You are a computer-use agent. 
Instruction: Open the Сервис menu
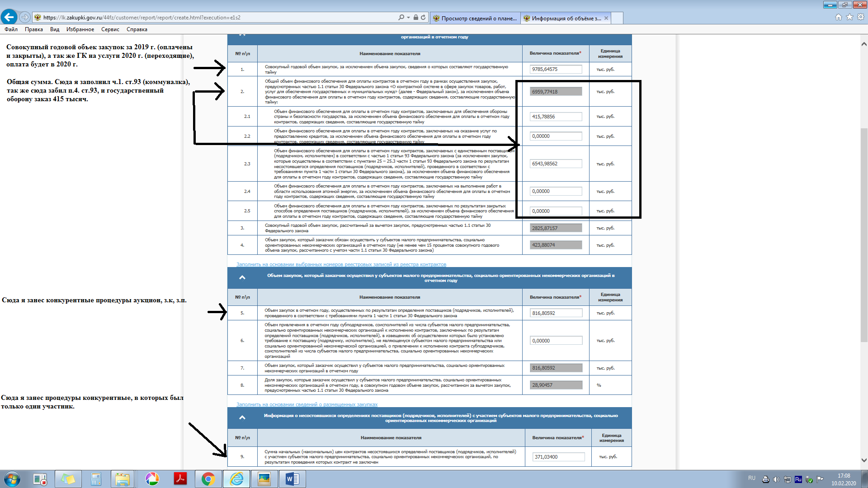(110, 29)
